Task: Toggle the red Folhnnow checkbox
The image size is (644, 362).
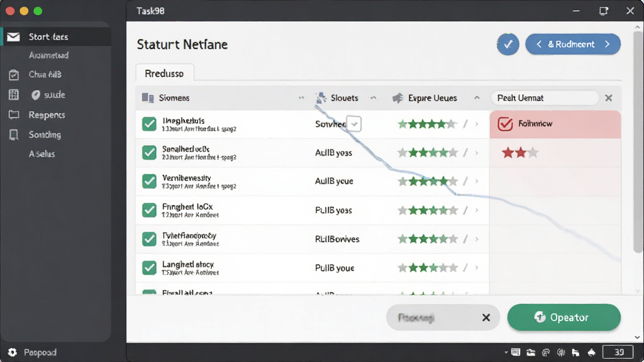Action: click(x=505, y=124)
